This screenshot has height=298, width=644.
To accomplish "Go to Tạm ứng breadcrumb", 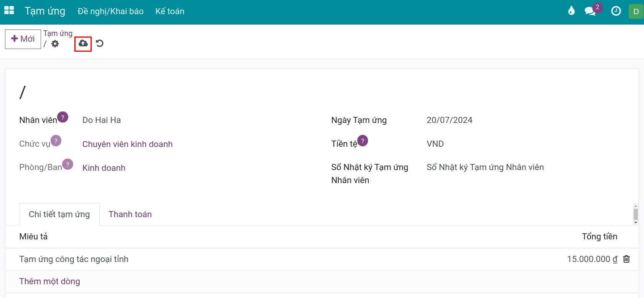I will coord(58,33).
